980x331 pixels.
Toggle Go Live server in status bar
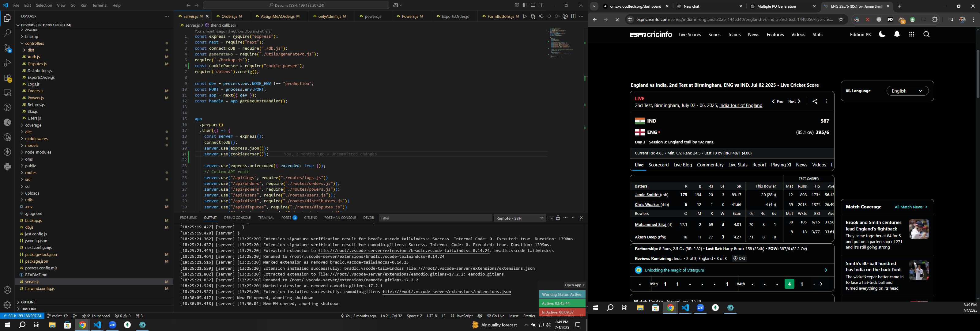pyautogui.click(x=496, y=316)
